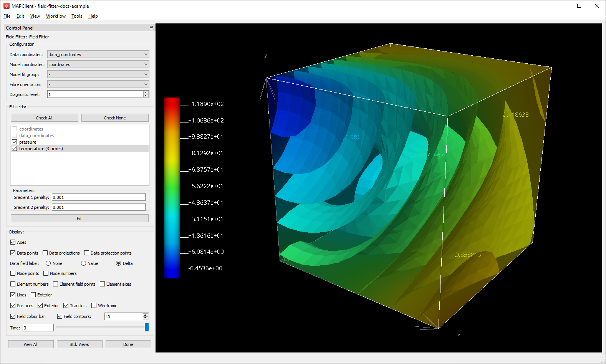Click the 0.118633 data label in 3D view
Image resolution: width=606 pixels, height=364 pixels.
pyautogui.click(x=516, y=115)
